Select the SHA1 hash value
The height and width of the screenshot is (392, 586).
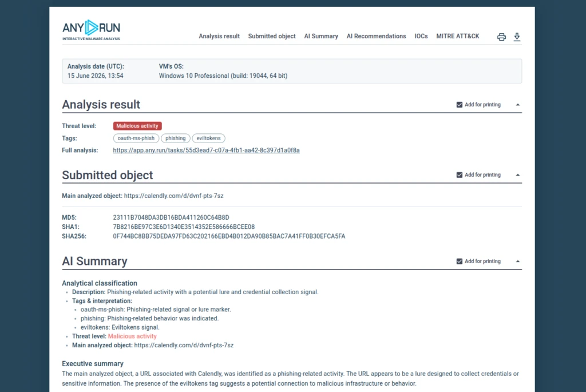(184, 227)
